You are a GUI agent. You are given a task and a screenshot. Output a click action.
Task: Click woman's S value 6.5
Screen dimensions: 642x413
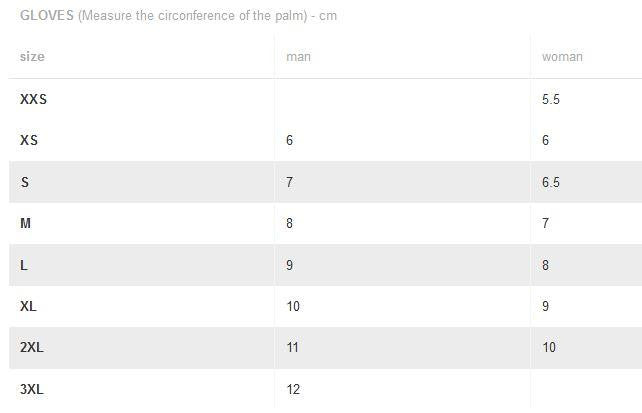(551, 182)
